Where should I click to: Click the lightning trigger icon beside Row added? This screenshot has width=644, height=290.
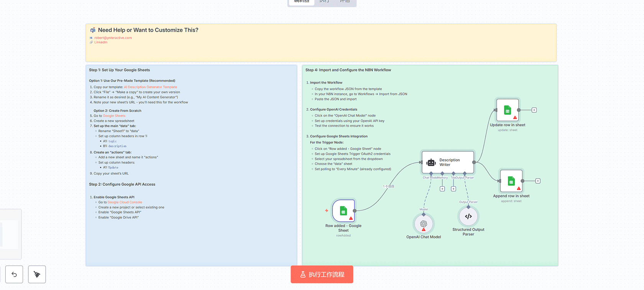327,211
